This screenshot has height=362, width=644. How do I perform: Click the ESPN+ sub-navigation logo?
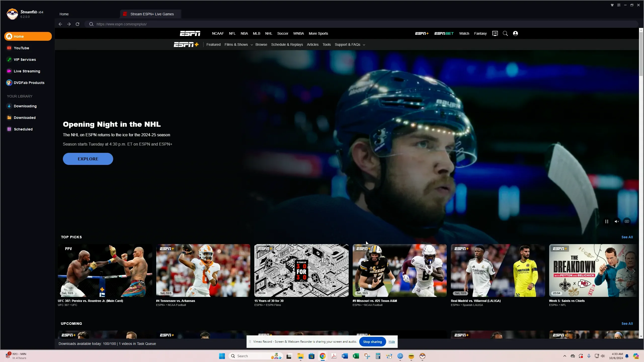(186, 44)
